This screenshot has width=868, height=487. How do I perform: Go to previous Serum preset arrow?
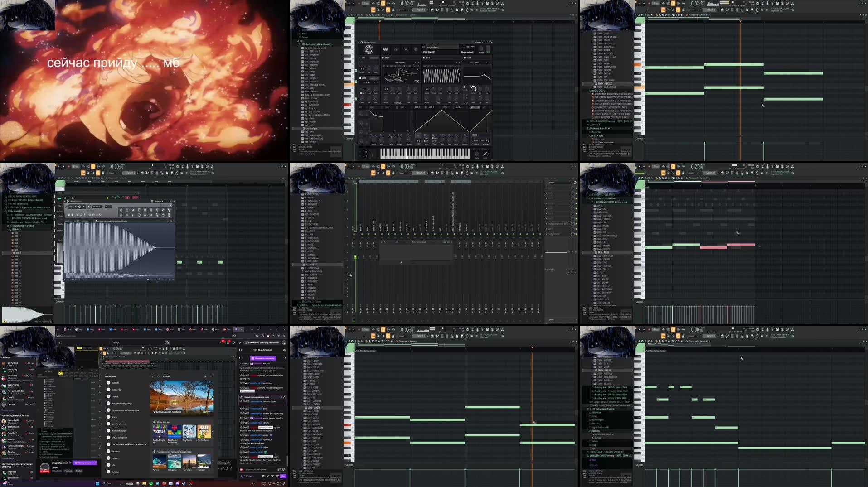461,47
